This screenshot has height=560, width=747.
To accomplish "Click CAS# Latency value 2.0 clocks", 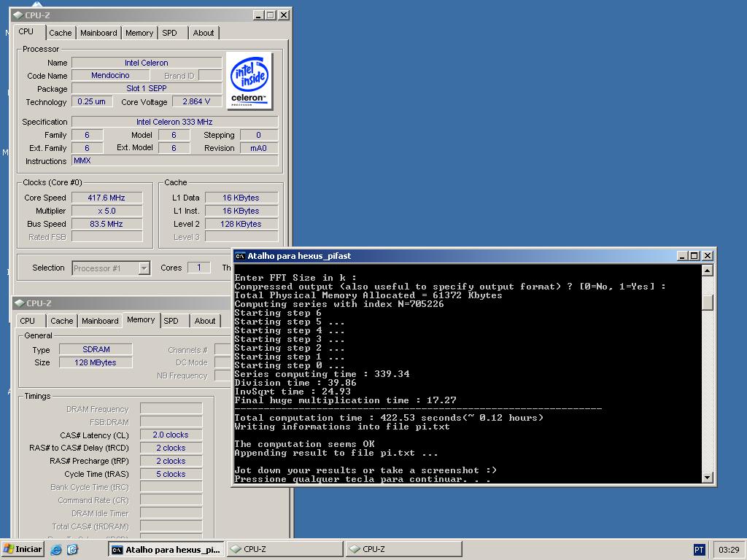I will click(171, 435).
